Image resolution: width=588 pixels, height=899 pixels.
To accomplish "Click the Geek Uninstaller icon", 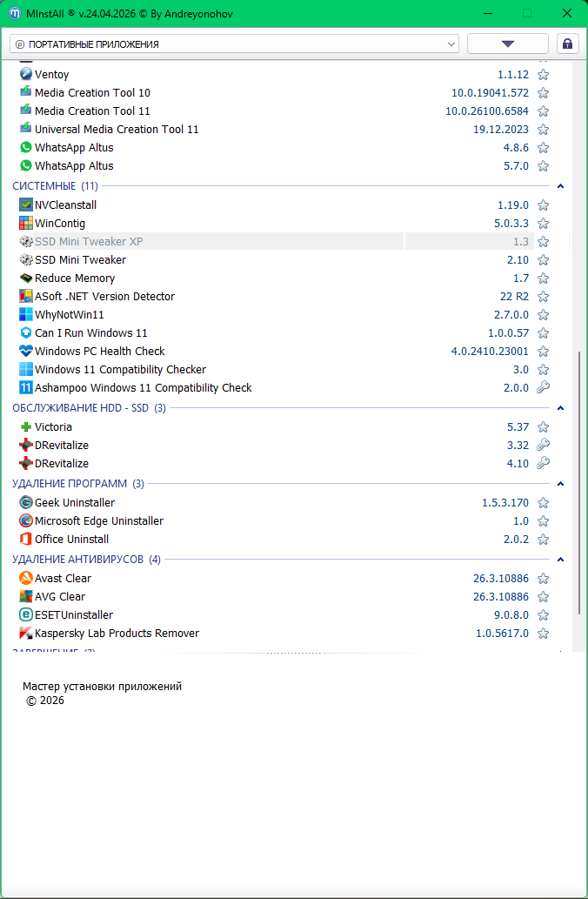I will (x=26, y=503).
